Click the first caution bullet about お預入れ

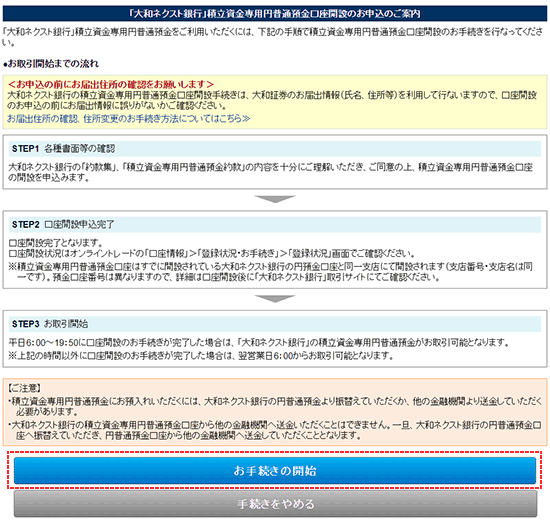click(x=275, y=406)
